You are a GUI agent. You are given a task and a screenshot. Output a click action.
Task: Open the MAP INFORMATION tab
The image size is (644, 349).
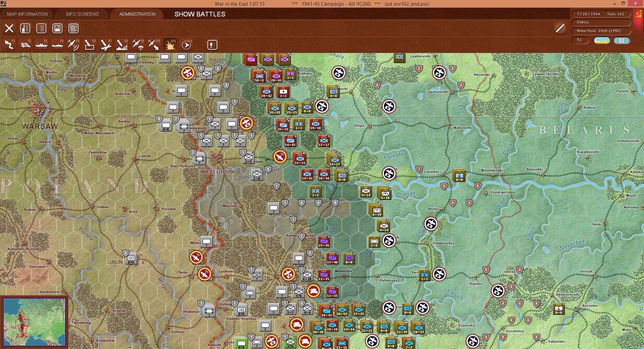click(x=27, y=14)
